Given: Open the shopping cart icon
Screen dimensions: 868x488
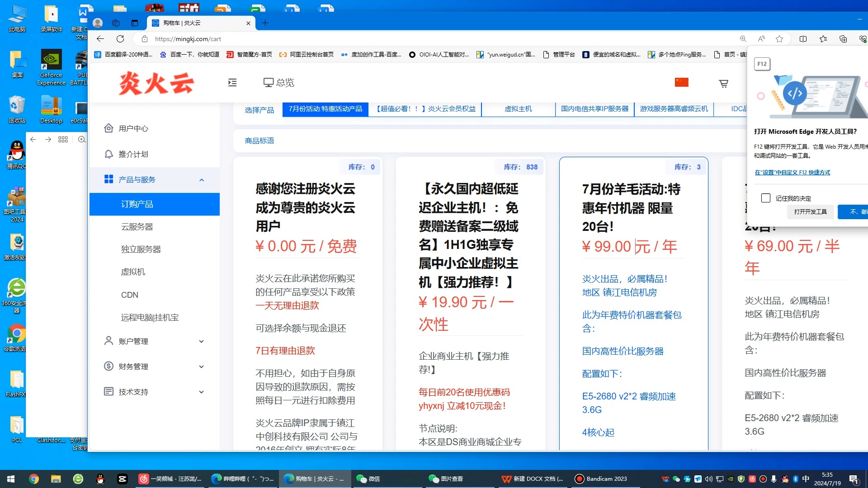Looking at the screenshot, I should [723, 83].
